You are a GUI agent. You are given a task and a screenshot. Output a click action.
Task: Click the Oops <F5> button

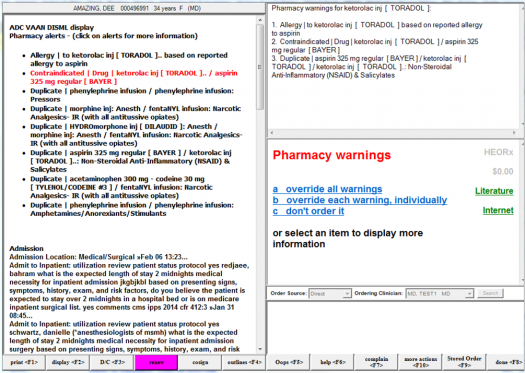point(288,362)
